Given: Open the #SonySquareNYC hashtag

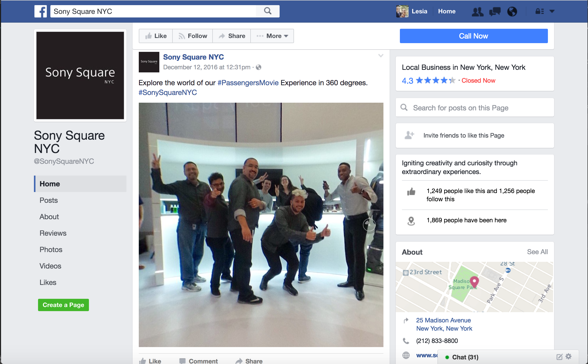Looking at the screenshot, I should [168, 92].
